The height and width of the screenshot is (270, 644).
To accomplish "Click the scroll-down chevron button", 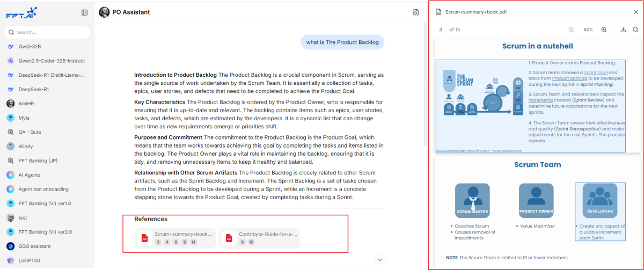I will pyautogui.click(x=380, y=260).
